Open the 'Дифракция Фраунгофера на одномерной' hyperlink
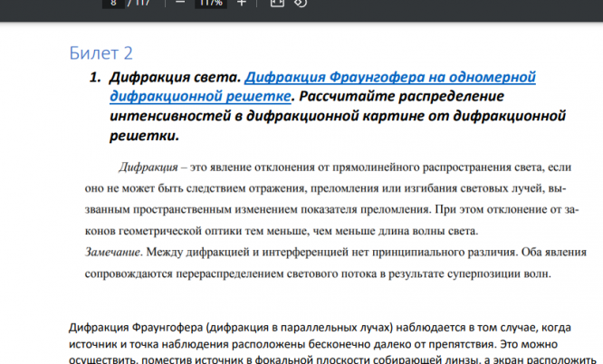Image resolution: width=603 pixels, height=364 pixels. [390, 77]
